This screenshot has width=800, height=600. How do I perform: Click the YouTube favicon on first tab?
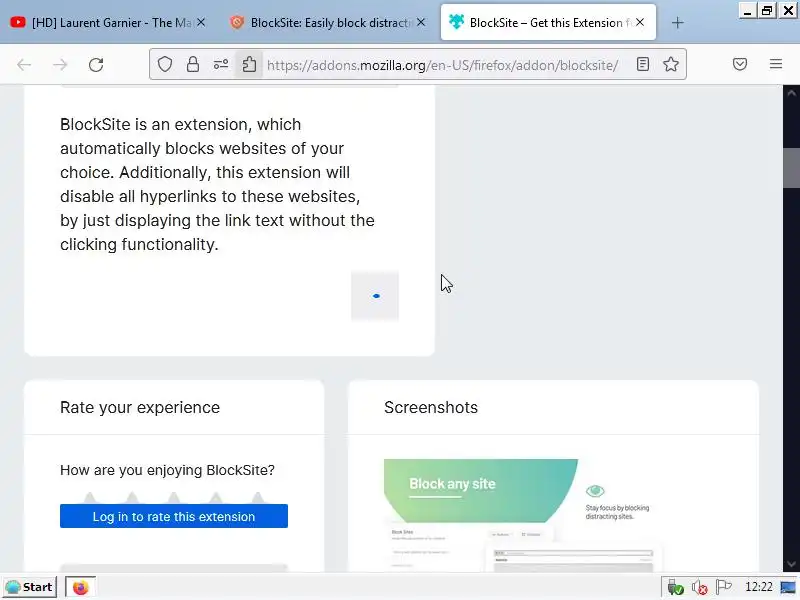[x=18, y=22]
